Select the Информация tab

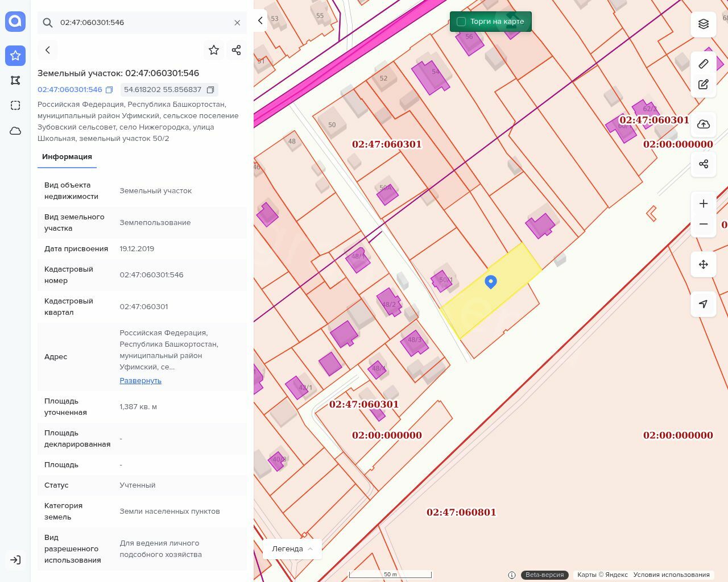click(67, 156)
